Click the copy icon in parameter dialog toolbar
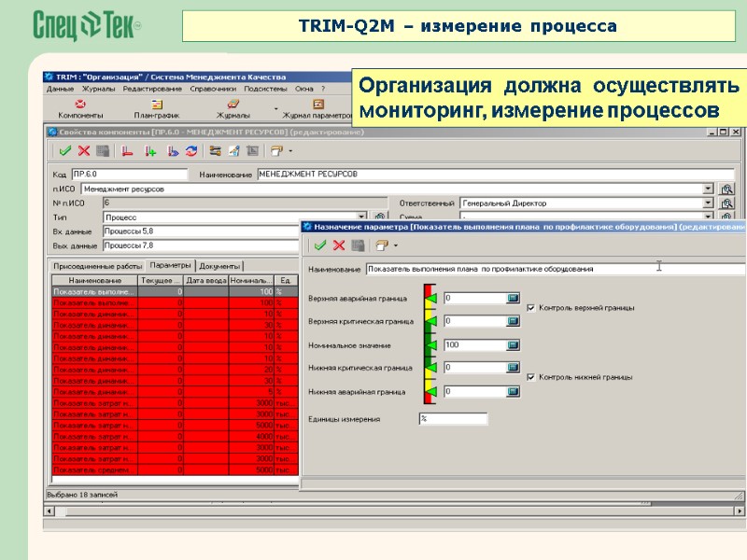This screenshot has height=560, width=747. coord(358,245)
